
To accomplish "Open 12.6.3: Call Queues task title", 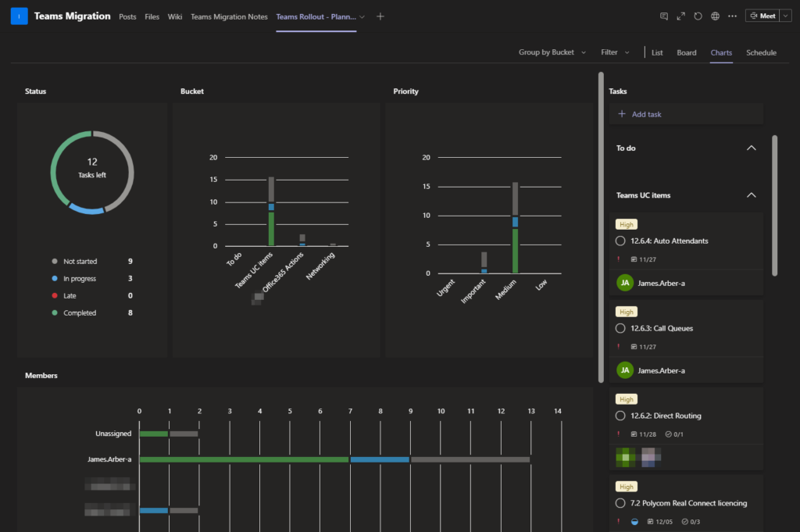I will [x=662, y=328].
